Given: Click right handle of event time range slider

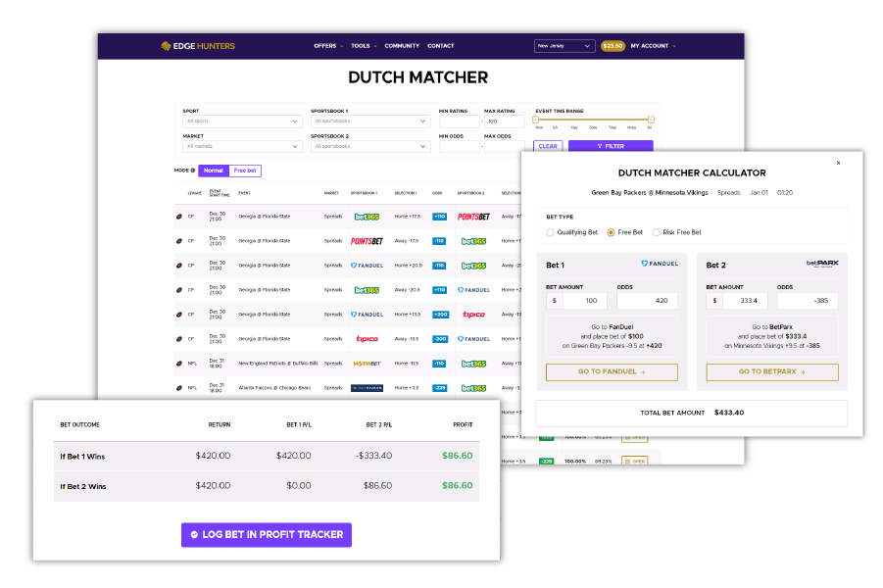Looking at the screenshot, I should point(651,120).
